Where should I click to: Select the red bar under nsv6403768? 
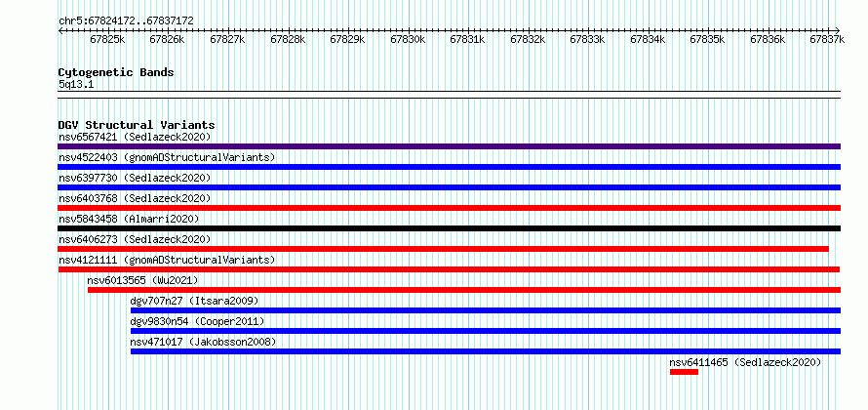[449, 208]
